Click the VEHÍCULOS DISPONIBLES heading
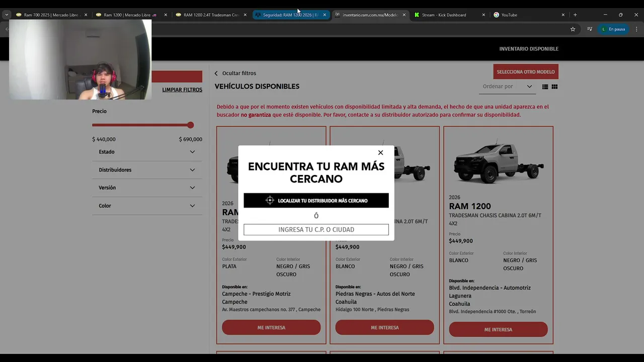644x362 pixels. point(257,86)
